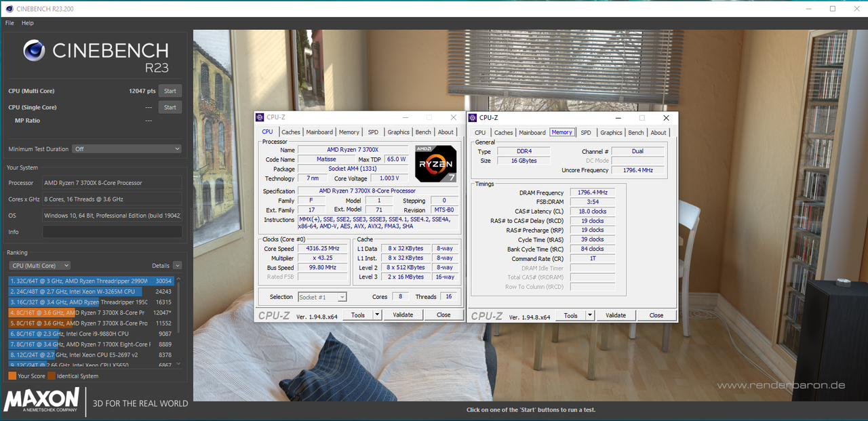Click Close button in Memory CPU-Z window
Screen dimensions: 868x421
coord(656,315)
